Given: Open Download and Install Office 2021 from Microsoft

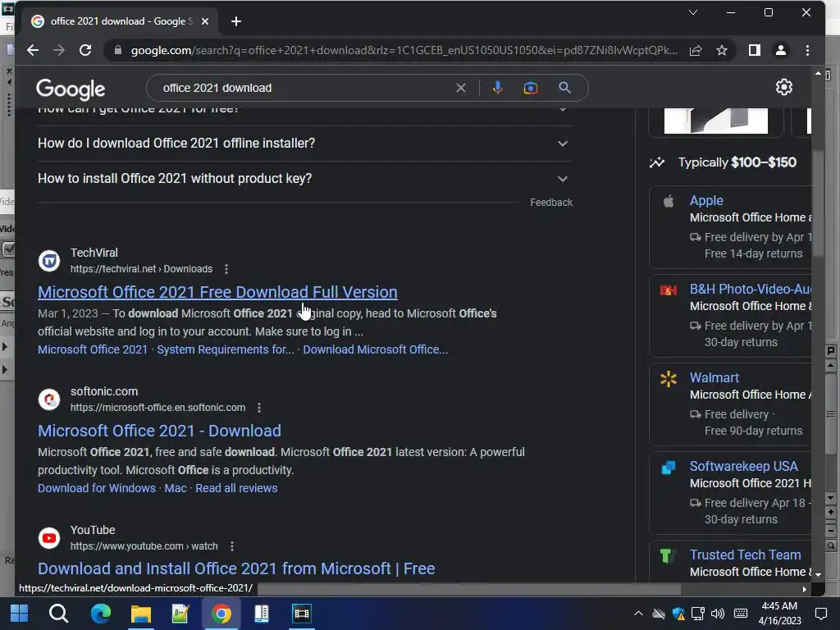Looking at the screenshot, I should click(236, 568).
